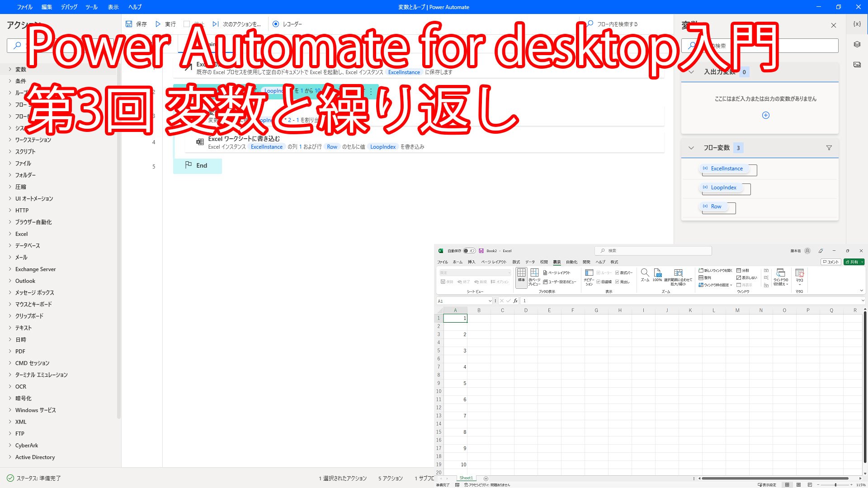The width and height of the screenshot is (868, 488).
Task: Click the filter icon for flow variables
Action: pos(829,148)
